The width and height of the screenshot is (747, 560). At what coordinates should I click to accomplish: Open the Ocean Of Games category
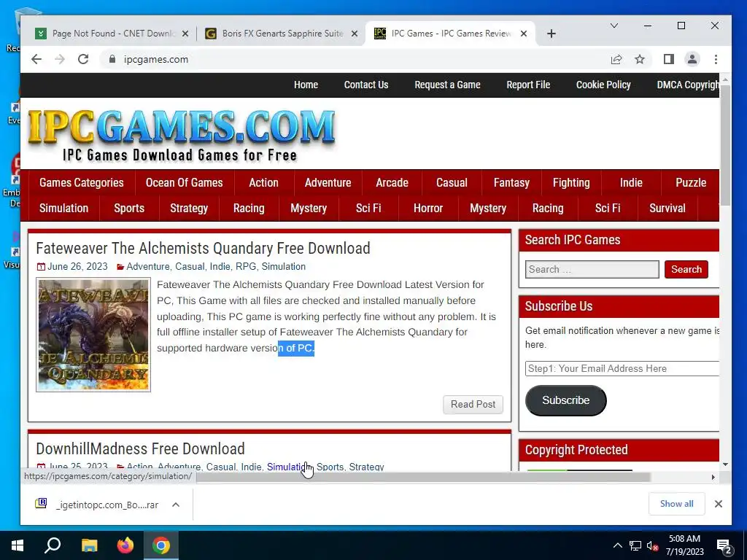(x=184, y=182)
